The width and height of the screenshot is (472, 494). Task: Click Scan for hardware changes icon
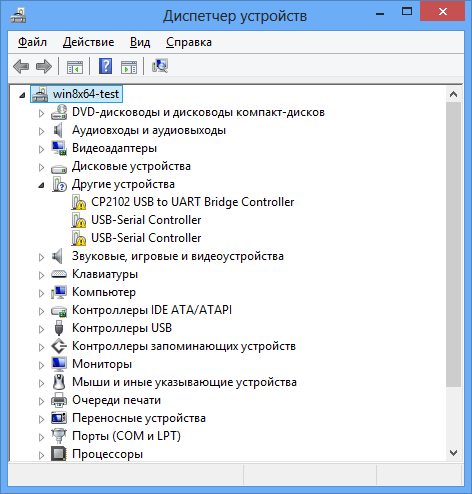tap(160, 66)
